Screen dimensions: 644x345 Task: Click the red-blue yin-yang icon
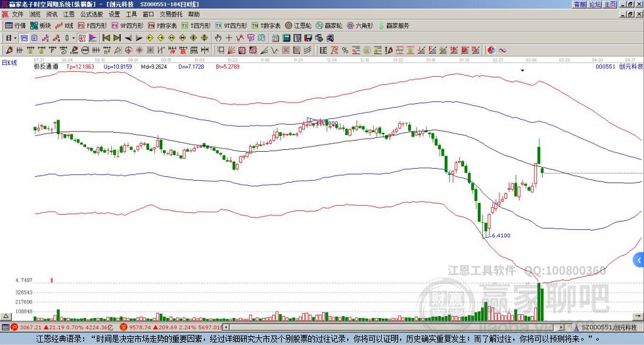[491, 50]
